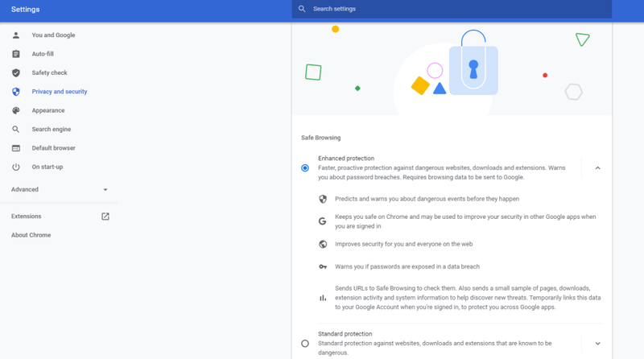This screenshot has height=359, width=644.
Task: Click the Google G icon in protection list
Action: [x=323, y=221]
